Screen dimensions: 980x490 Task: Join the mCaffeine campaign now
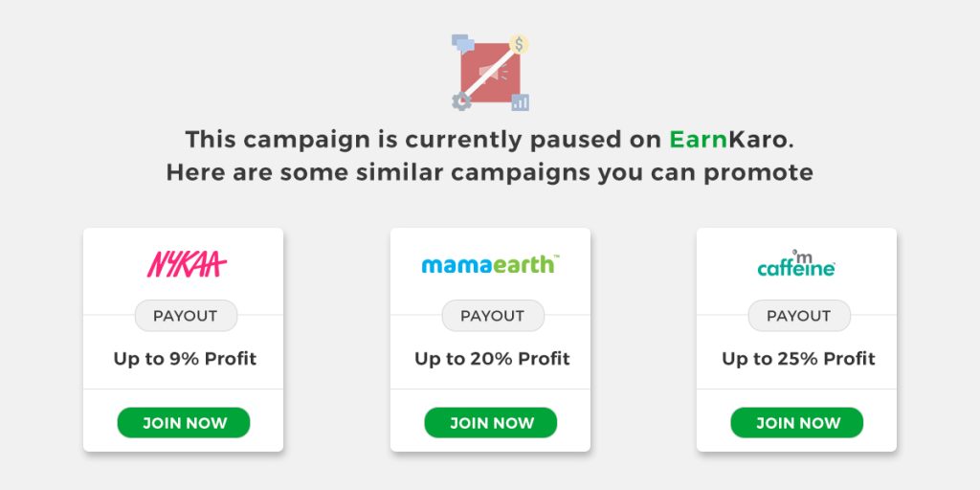797,423
